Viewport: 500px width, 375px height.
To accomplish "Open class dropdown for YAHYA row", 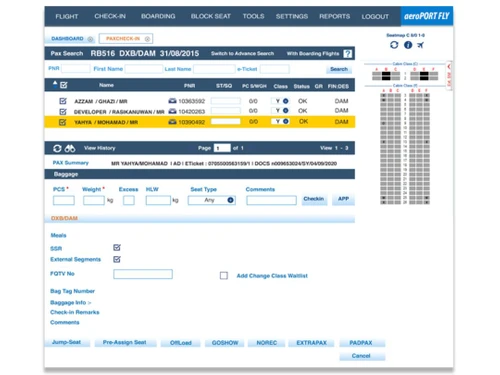I will click(286, 121).
